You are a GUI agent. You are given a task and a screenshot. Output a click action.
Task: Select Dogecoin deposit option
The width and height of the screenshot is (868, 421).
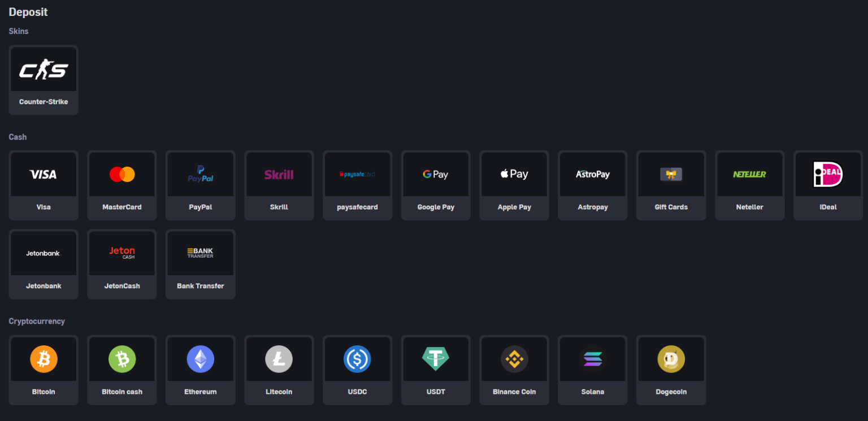coord(671,370)
